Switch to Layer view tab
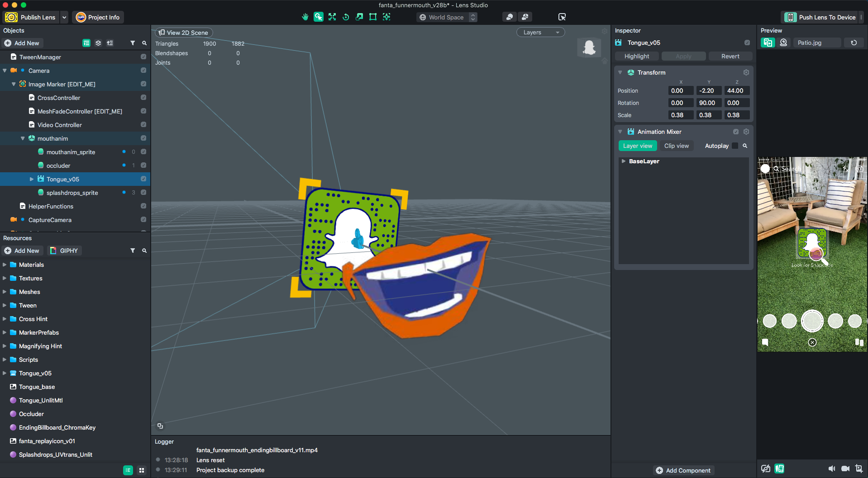This screenshot has height=478, width=868. click(638, 146)
